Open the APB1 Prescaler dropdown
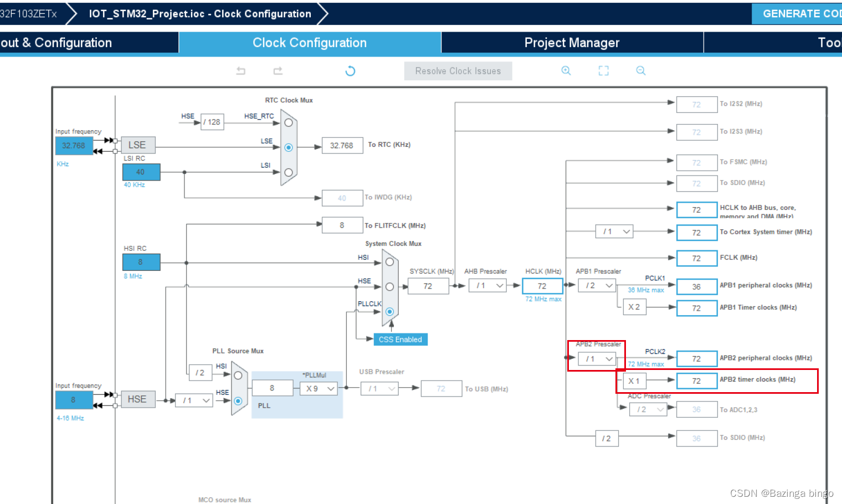842x504 pixels. click(597, 285)
